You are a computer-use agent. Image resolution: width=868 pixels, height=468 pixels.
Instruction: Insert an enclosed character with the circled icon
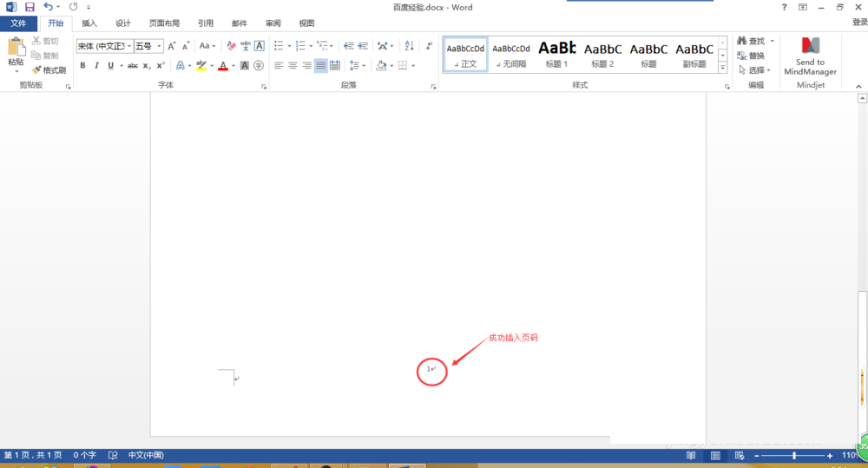259,65
